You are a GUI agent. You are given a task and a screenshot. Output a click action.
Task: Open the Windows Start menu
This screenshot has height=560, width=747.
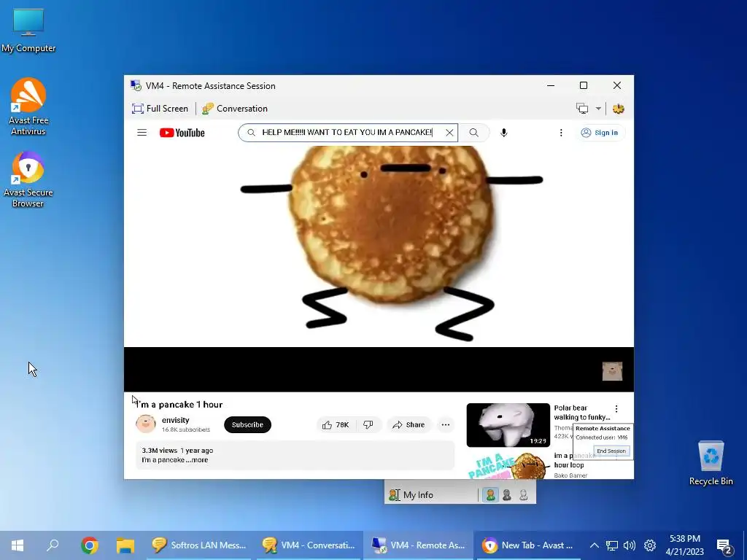tap(18, 545)
